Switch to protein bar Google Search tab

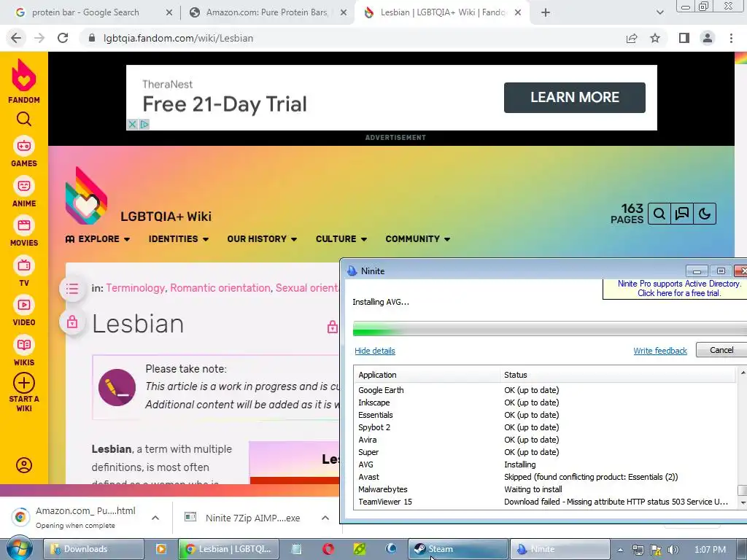click(86, 12)
